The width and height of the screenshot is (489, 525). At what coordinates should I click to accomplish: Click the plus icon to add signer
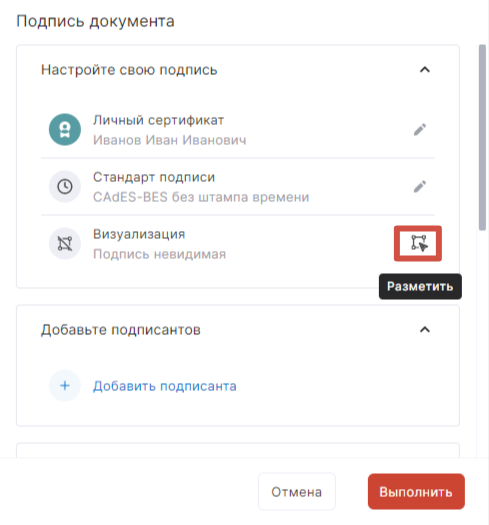pyautogui.click(x=65, y=386)
